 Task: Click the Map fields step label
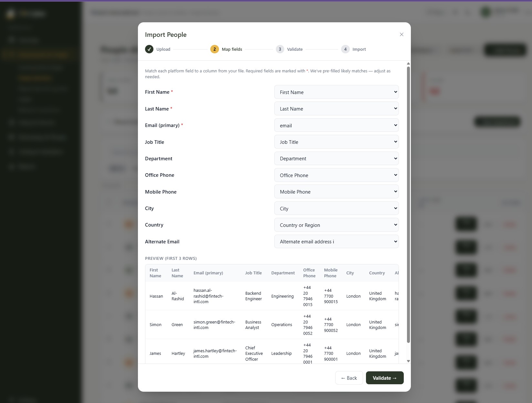[x=232, y=49]
